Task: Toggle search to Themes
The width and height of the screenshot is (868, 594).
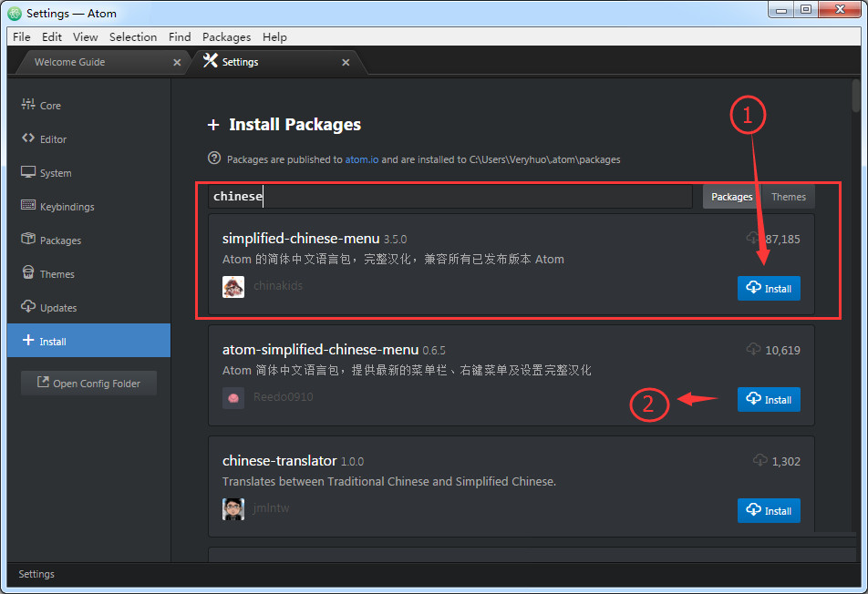Action: [x=789, y=197]
